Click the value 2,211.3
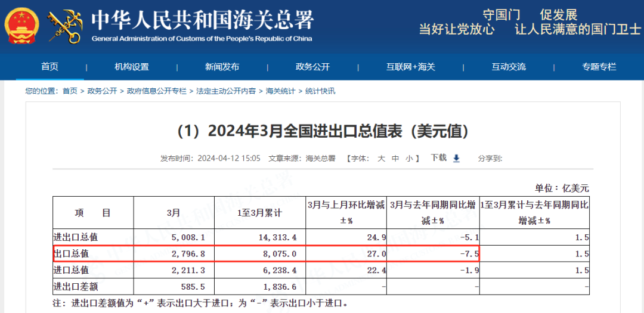 click(188, 270)
